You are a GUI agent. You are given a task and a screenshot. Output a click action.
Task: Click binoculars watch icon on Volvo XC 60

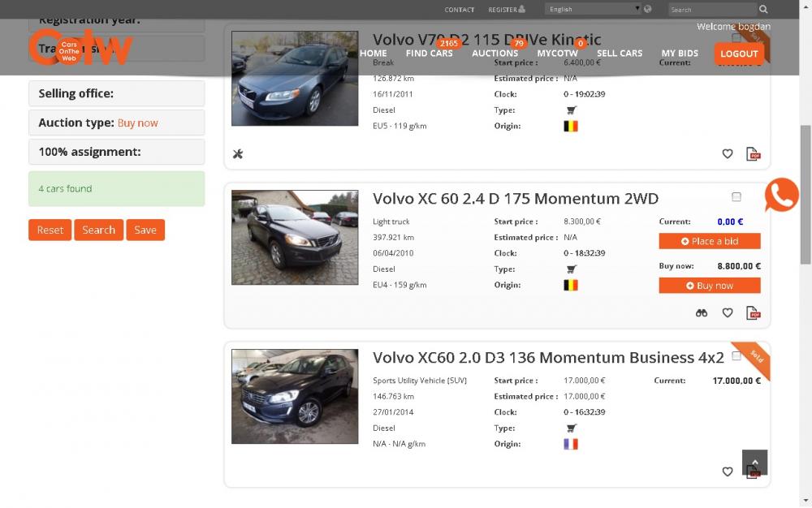click(702, 312)
